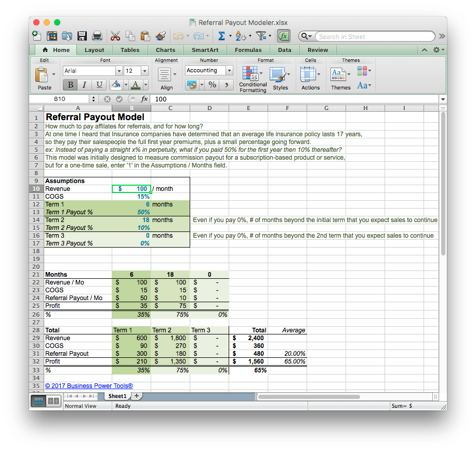Expand the formula bar
Image resolution: width=476 pixels, height=452 pixels.
point(443,99)
